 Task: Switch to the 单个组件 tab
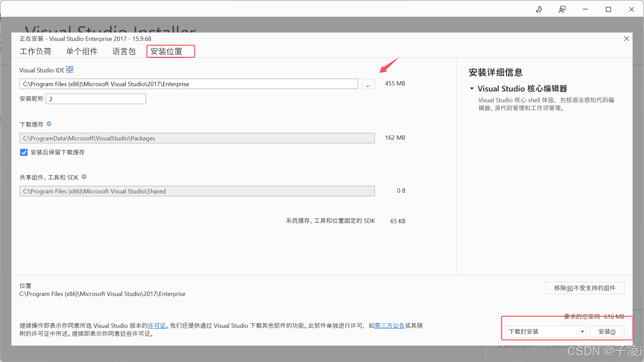pyautogui.click(x=82, y=51)
